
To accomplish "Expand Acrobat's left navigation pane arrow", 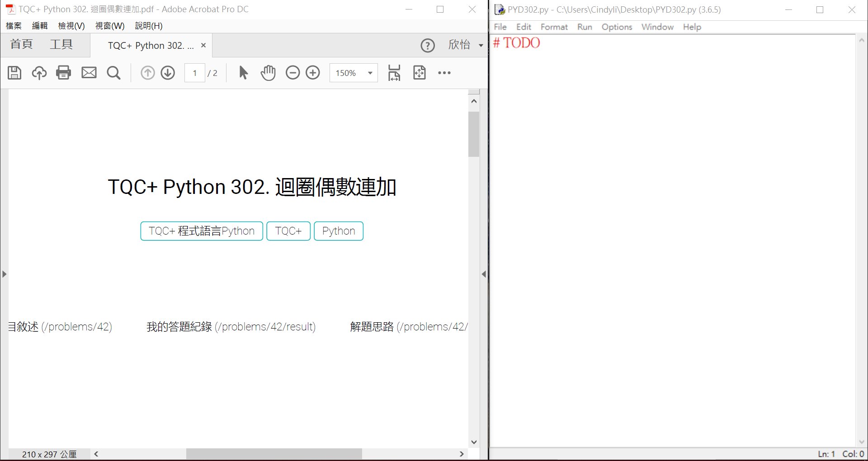I will pyautogui.click(x=4, y=274).
